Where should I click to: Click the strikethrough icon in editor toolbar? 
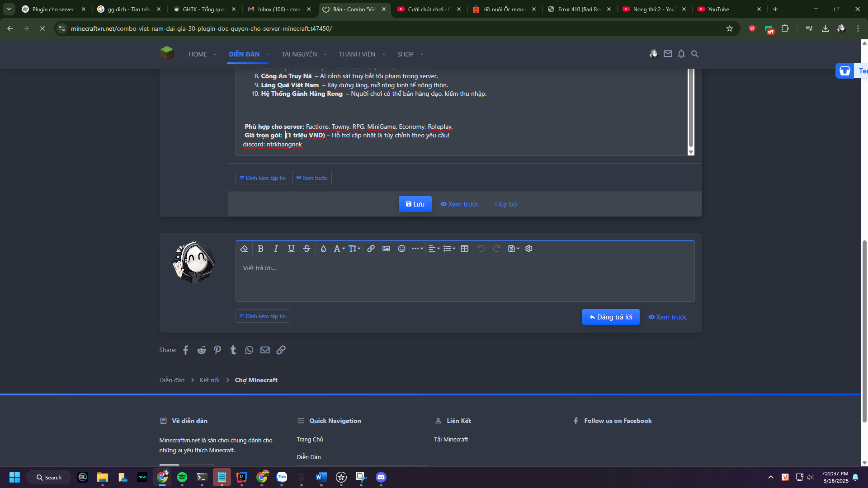pos(307,249)
